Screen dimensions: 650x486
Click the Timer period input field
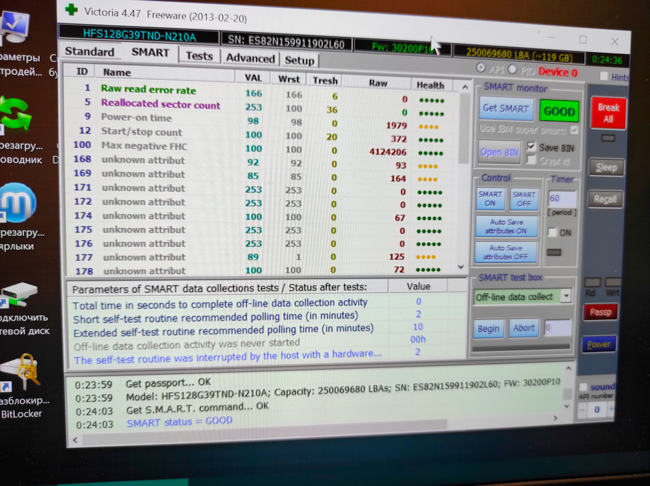coord(562,199)
